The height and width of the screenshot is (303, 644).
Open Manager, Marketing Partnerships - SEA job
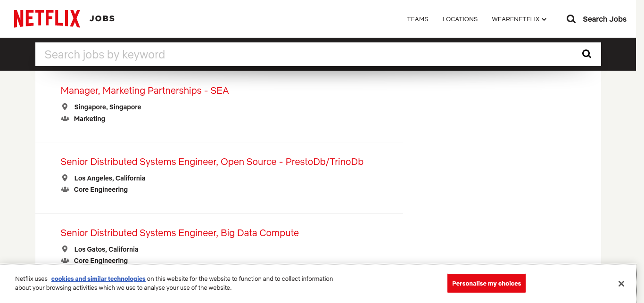pos(145,91)
